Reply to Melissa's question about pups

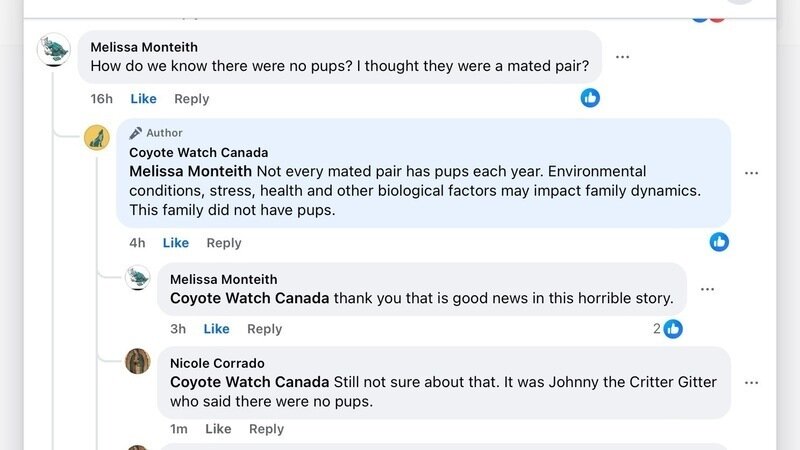point(191,99)
